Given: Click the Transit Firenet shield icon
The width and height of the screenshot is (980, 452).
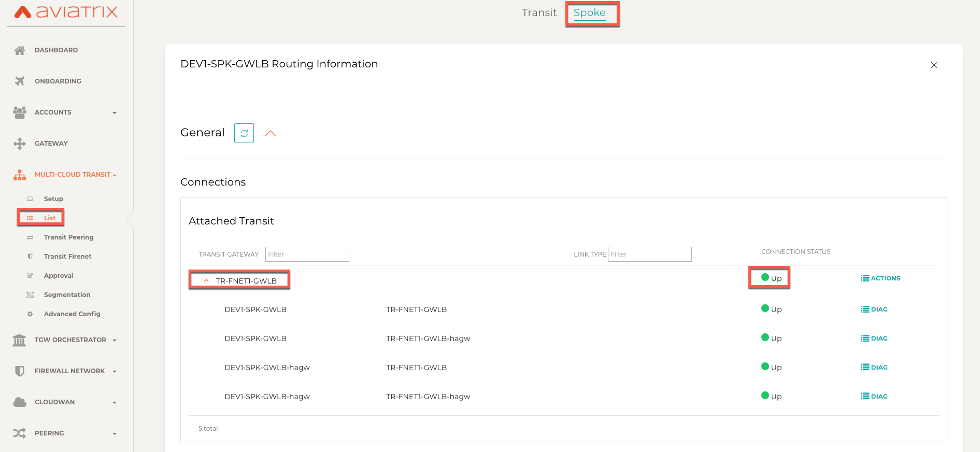Looking at the screenshot, I should 30,257.
